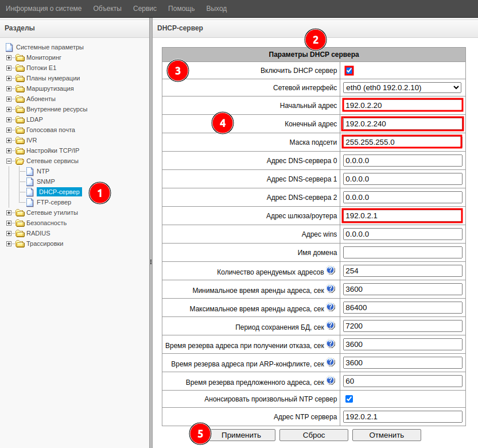
Task: Click help icon for Период сохранения БД
Action: 331,326
